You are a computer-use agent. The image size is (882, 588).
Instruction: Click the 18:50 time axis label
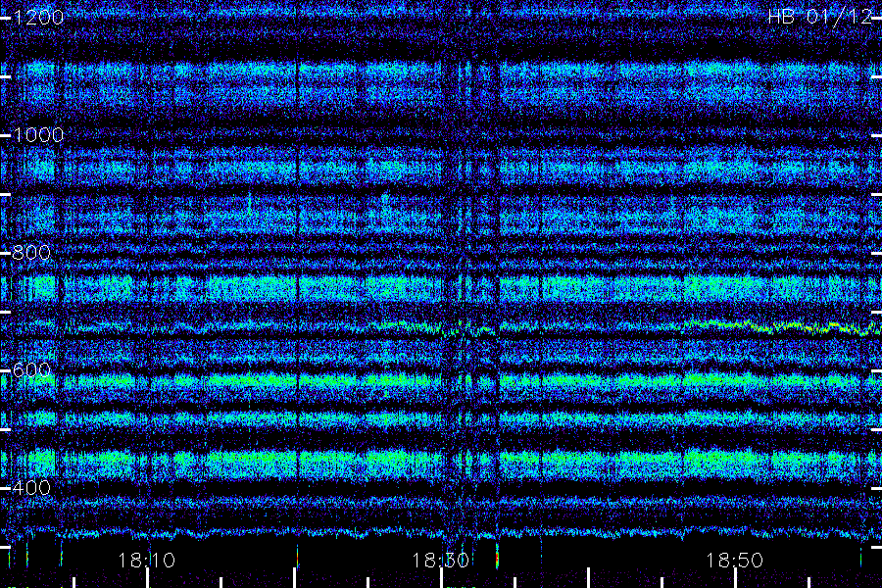[x=734, y=561]
